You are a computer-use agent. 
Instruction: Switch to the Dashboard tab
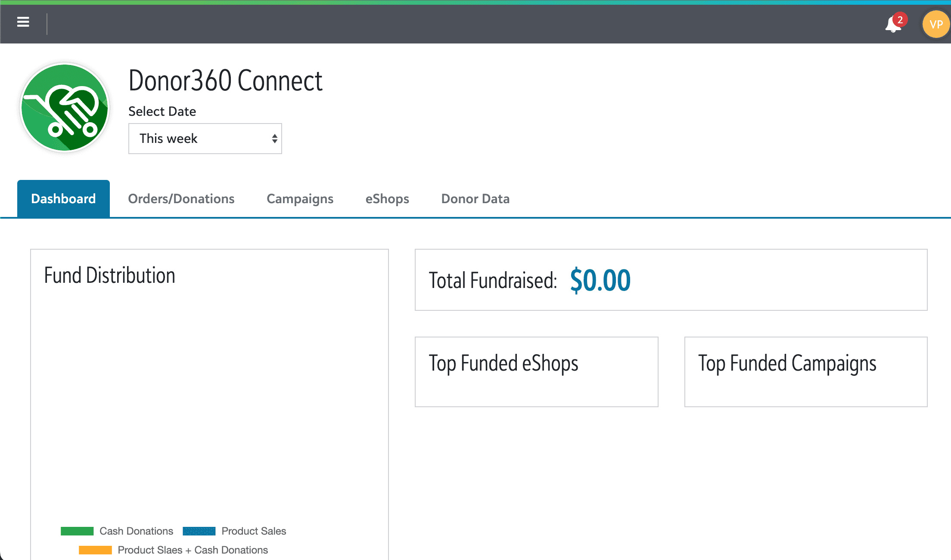click(x=63, y=199)
